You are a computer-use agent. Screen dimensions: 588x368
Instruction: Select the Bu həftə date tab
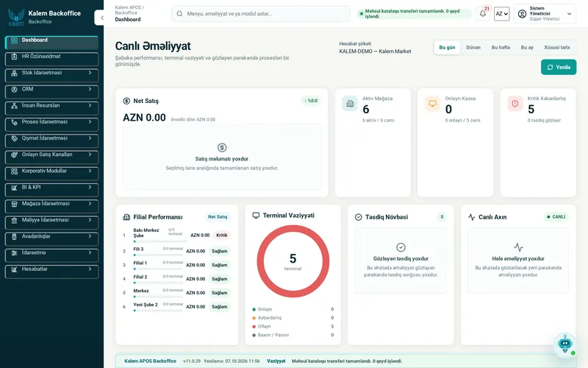tap(501, 48)
